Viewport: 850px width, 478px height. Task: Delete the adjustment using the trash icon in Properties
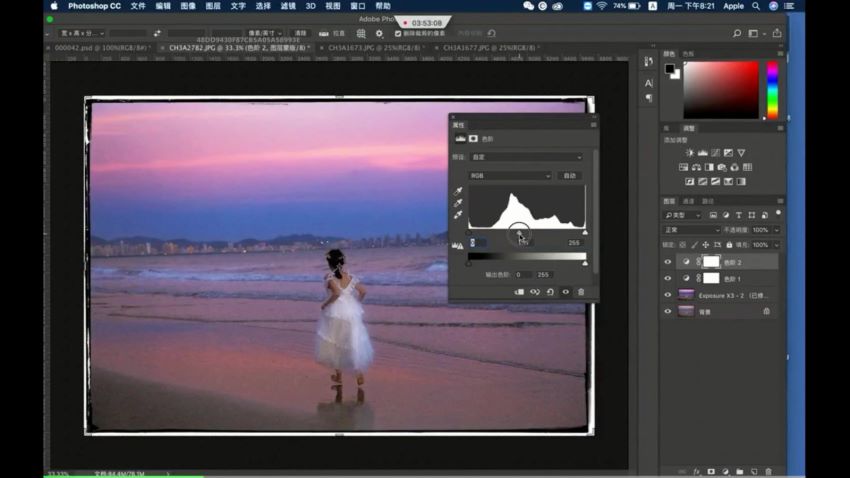pos(581,292)
